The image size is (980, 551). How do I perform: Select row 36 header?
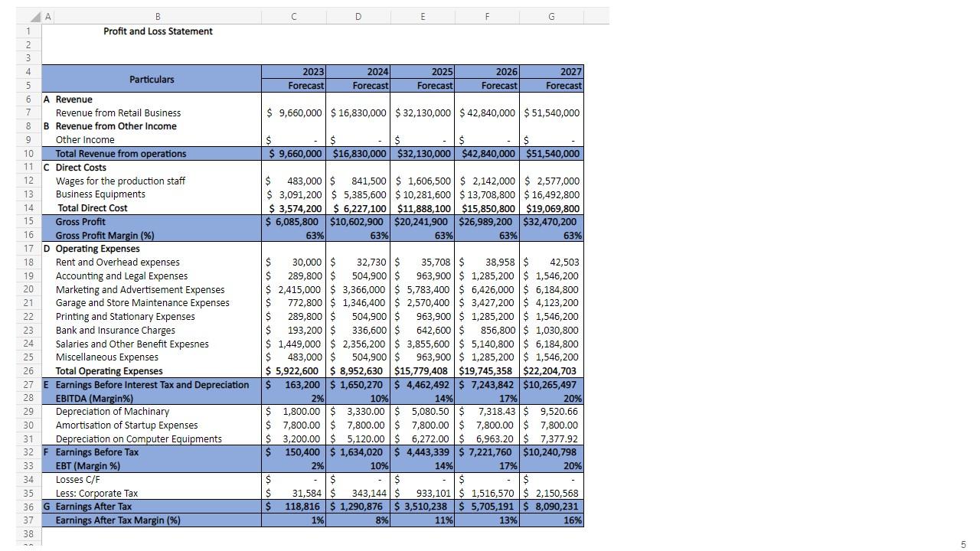pos(28,506)
